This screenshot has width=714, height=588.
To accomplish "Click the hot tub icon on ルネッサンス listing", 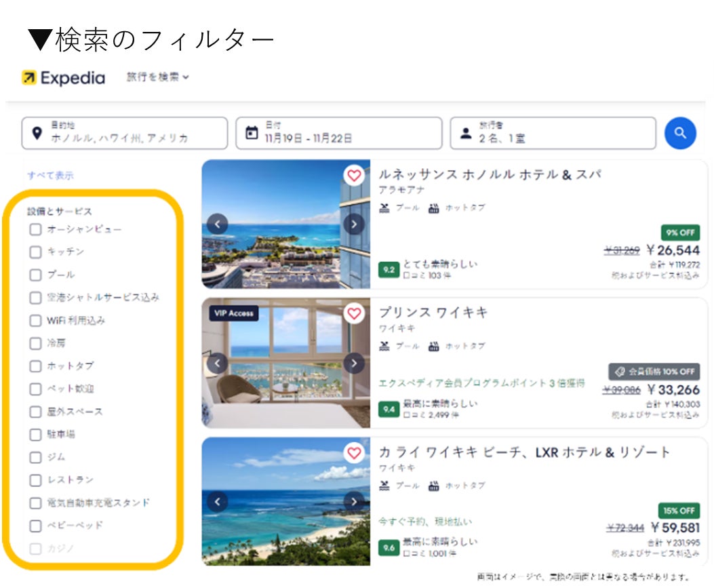I will [433, 208].
